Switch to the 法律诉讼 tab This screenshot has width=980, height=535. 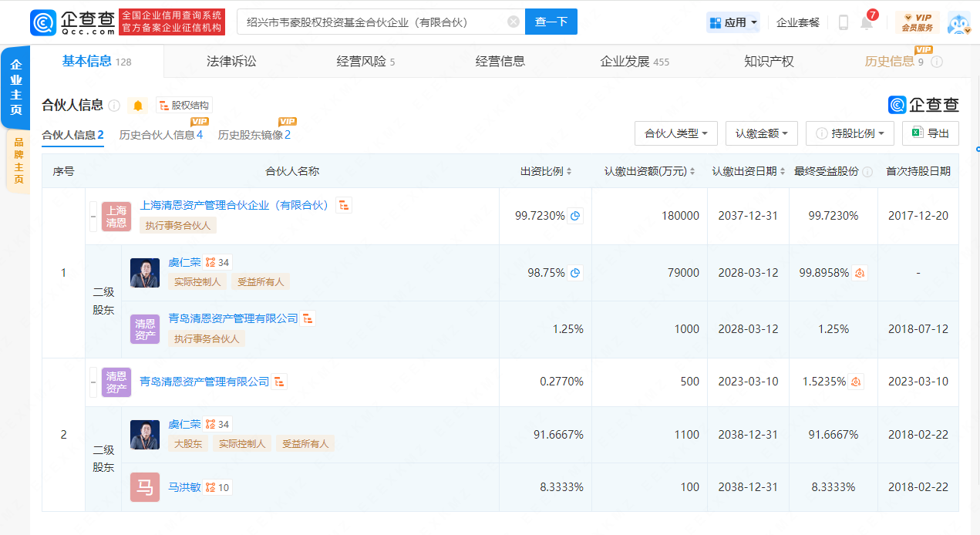click(231, 62)
